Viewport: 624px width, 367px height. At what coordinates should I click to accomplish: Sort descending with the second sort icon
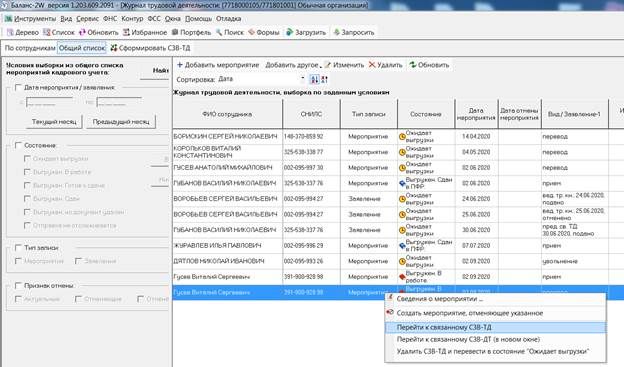pyautogui.click(x=324, y=80)
